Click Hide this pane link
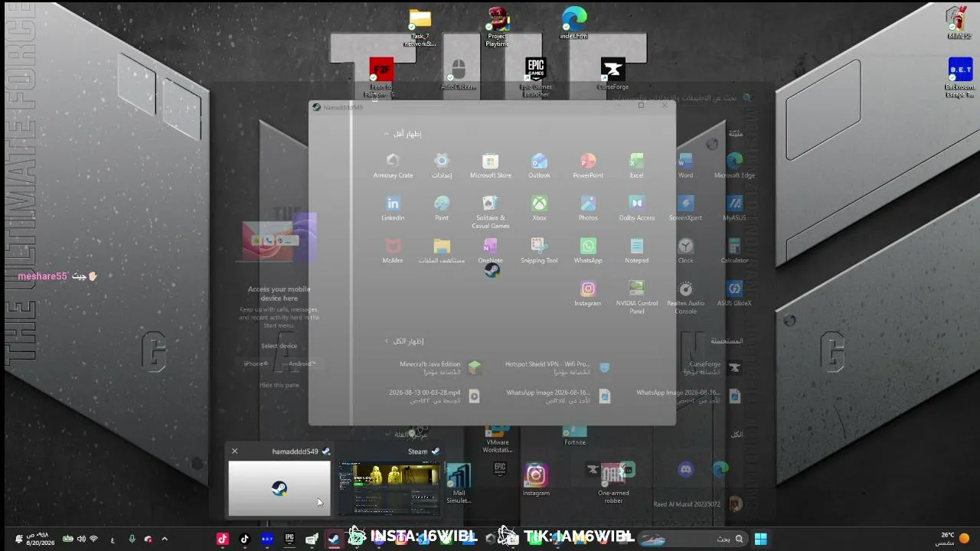Screen dimensions: 980x551 279,385
